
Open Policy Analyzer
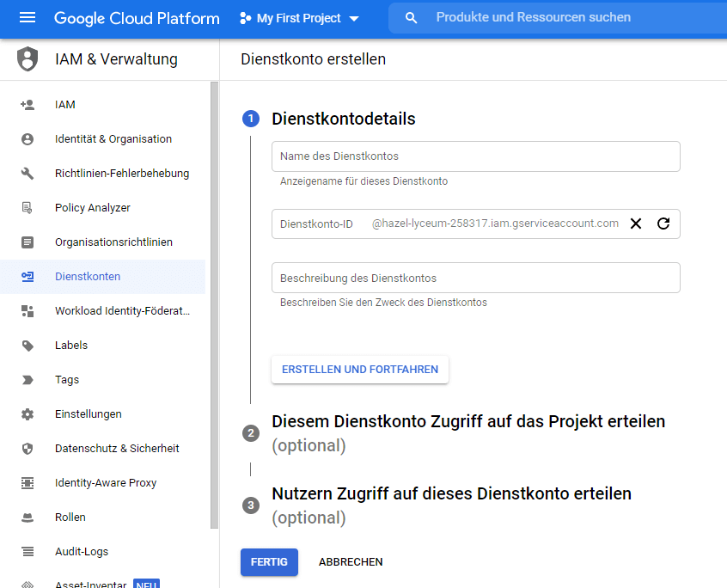[103, 208]
